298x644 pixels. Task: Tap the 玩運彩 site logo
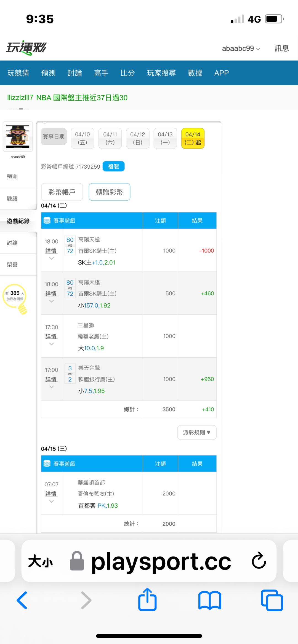(x=26, y=48)
